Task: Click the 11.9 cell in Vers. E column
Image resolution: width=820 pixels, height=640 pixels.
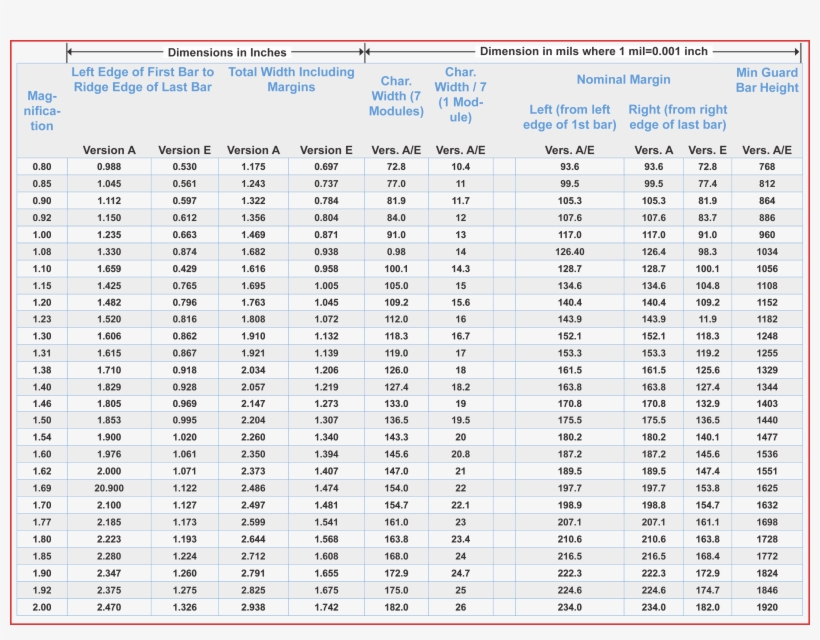Action: coord(707,319)
